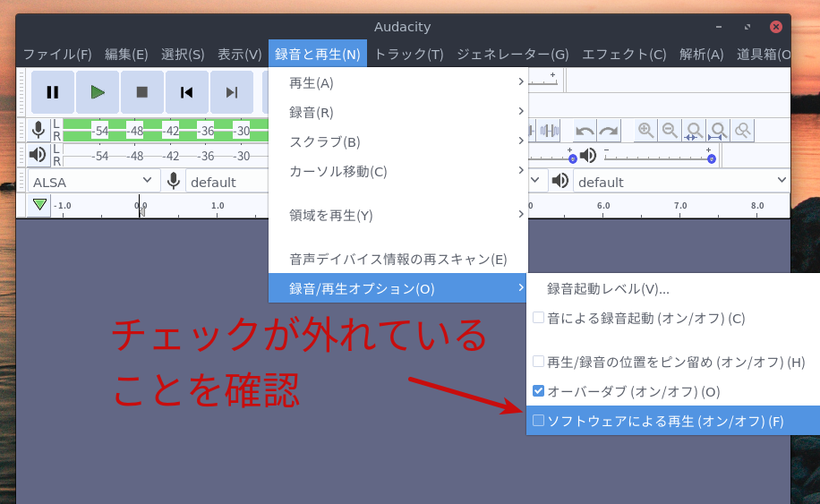Open the 選択(S) menu
820x504 pixels.
[183, 54]
